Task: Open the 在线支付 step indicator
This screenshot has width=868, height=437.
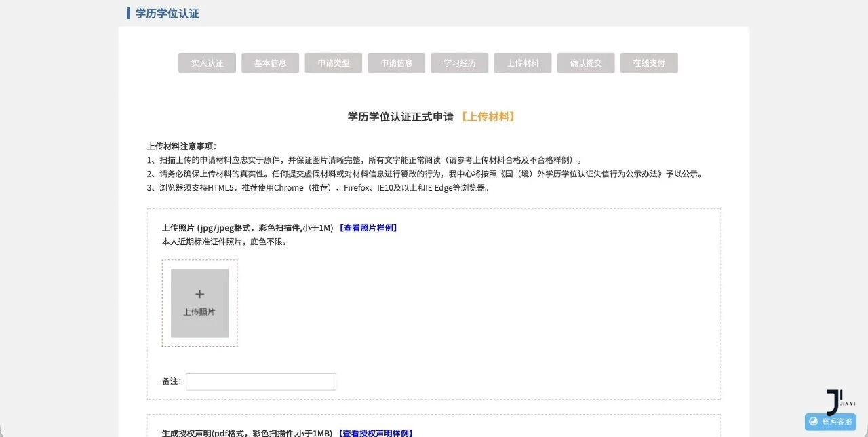Action: pyautogui.click(x=649, y=62)
